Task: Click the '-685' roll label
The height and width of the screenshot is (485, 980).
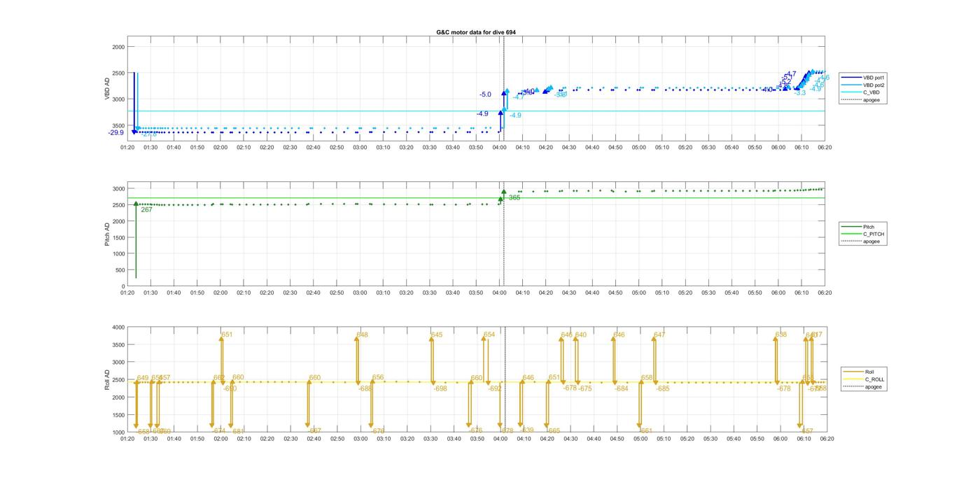Action: coord(662,388)
